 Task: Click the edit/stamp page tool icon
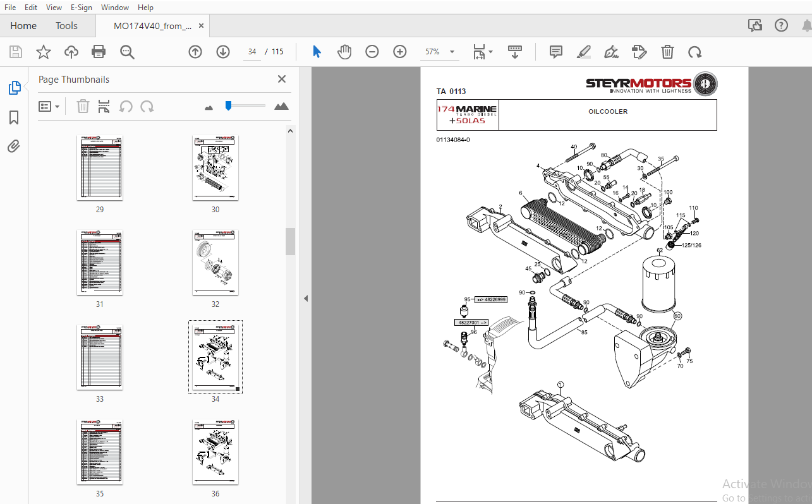639,52
